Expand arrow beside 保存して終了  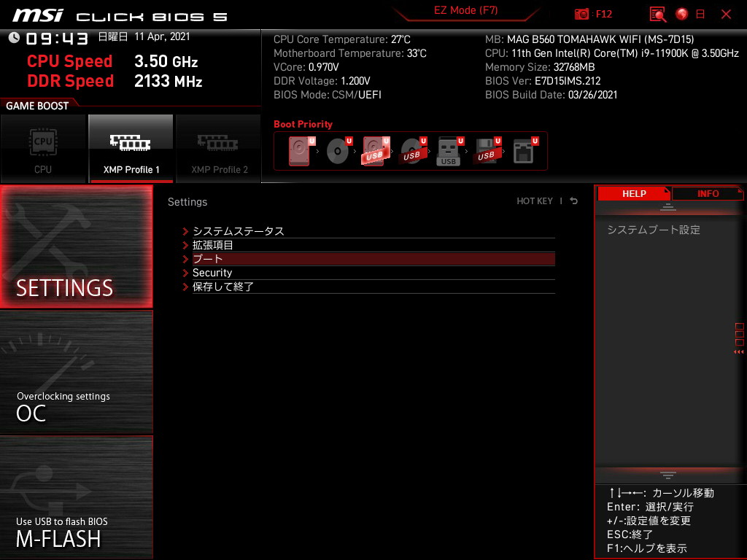[x=185, y=287]
